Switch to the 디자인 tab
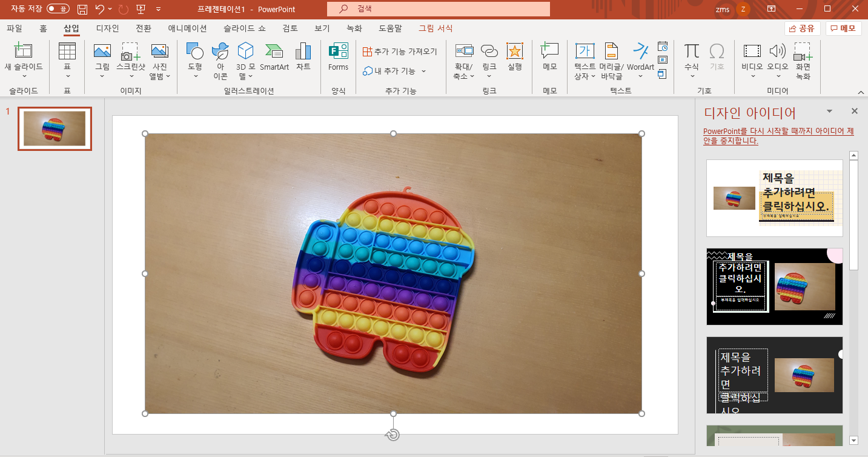The height and width of the screenshot is (457, 868). 107,28
